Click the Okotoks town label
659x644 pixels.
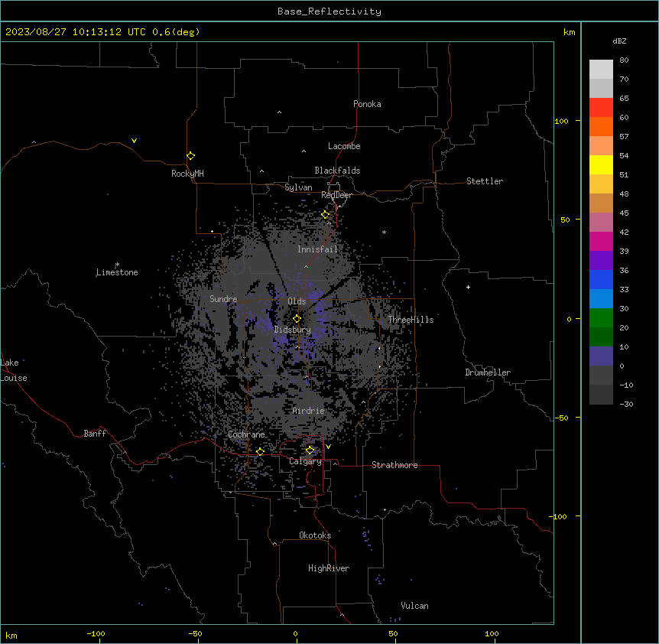[x=315, y=535]
